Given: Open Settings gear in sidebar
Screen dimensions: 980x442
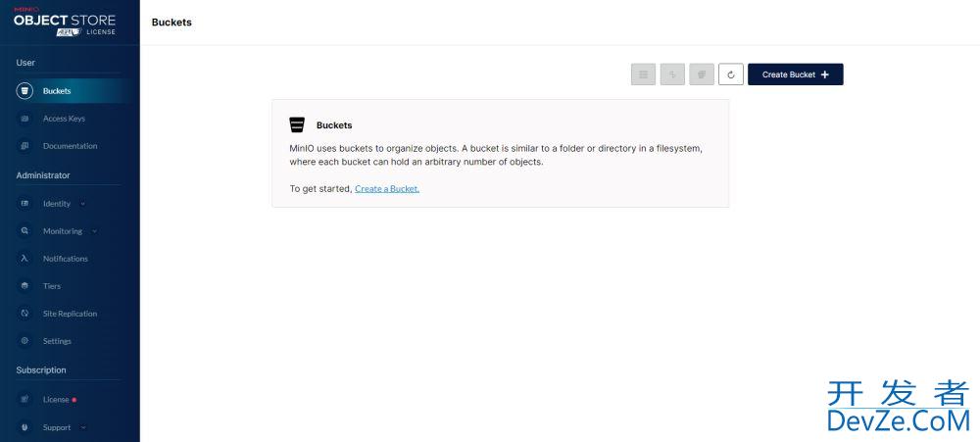Looking at the screenshot, I should pos(24,341).
